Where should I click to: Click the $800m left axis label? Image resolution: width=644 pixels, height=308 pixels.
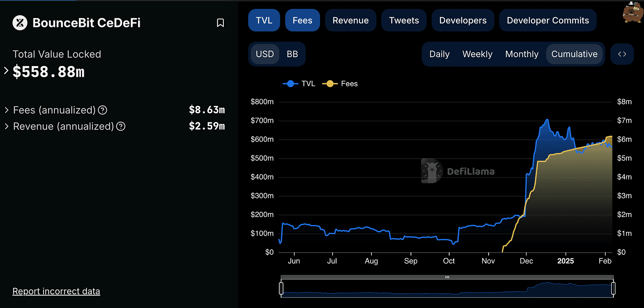(262, 102)
